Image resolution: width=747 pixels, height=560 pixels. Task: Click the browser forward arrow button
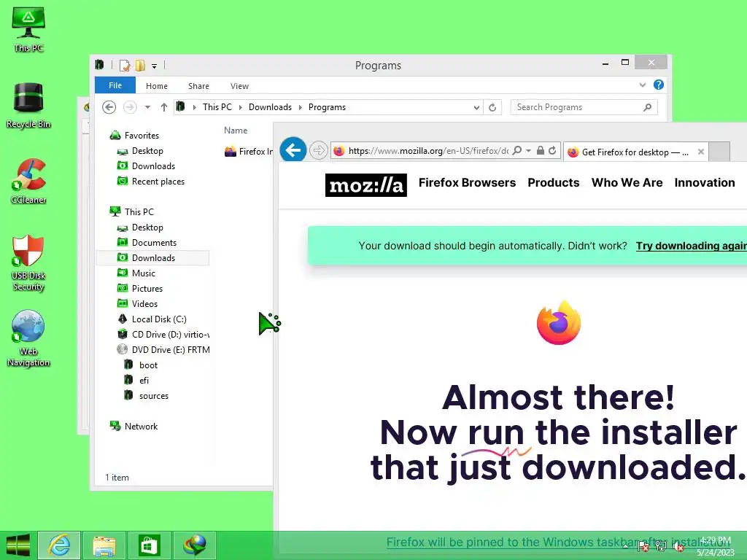(318, 151)
